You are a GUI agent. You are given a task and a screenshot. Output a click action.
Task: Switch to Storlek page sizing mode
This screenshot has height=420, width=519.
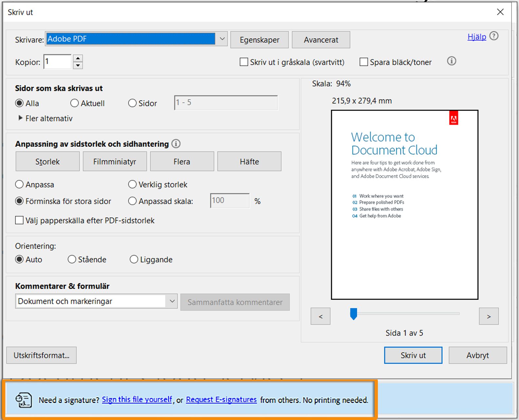point(47,161)
